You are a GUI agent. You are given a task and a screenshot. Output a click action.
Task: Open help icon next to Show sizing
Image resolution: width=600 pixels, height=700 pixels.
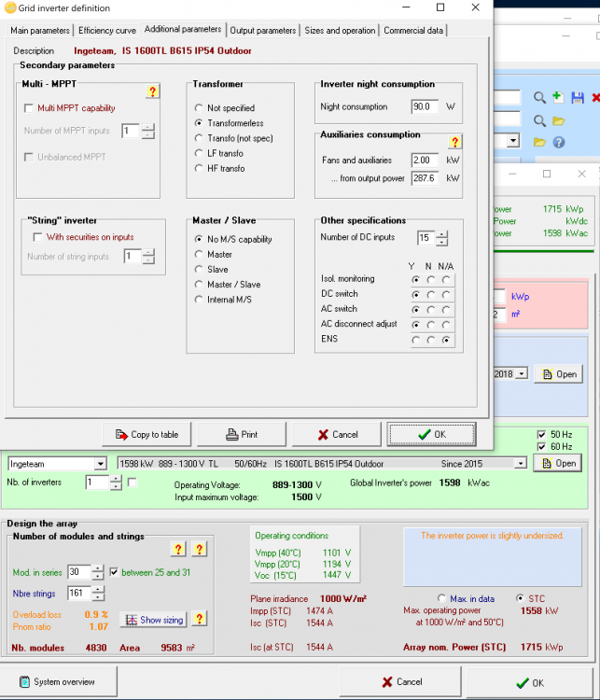point(199,618)
